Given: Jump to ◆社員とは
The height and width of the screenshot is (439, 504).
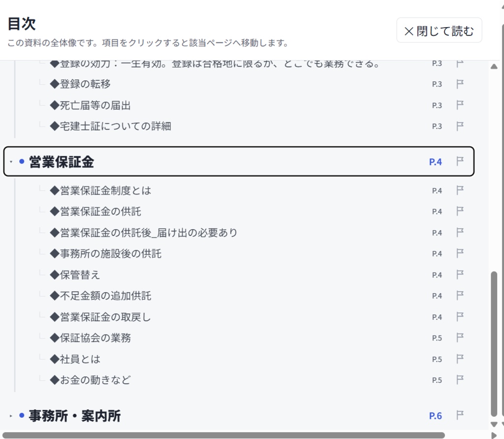Looking at the screenshot, I should [x=75, y=359].
